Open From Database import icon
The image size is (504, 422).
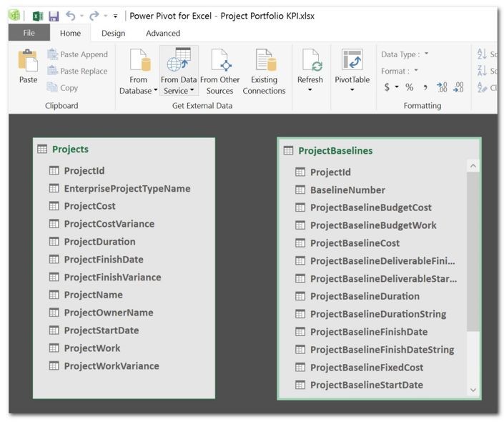140,60
